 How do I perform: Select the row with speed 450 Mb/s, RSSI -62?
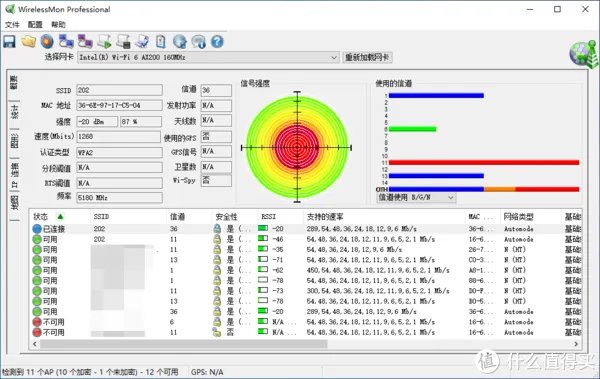306,270
